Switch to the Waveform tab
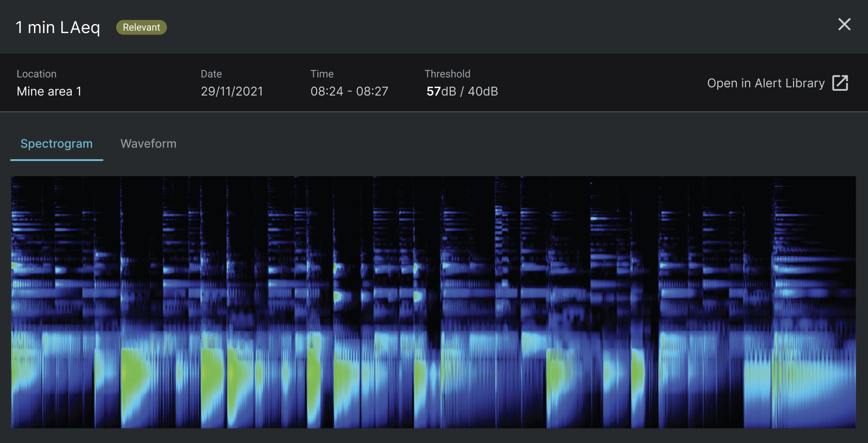 point(148,143)
